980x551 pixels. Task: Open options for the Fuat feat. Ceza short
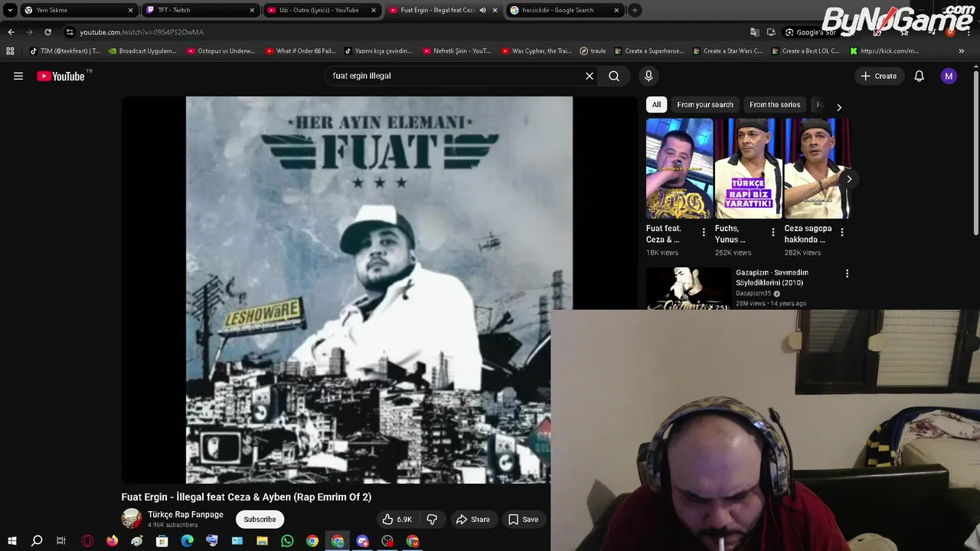pyautogui.click(x=704, y=232)
